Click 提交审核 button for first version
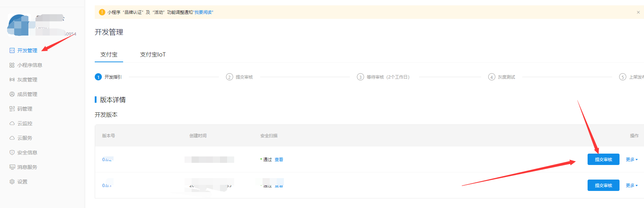This screenshot has height=208, width=644. pyautogui.click(x=603, y=160)
